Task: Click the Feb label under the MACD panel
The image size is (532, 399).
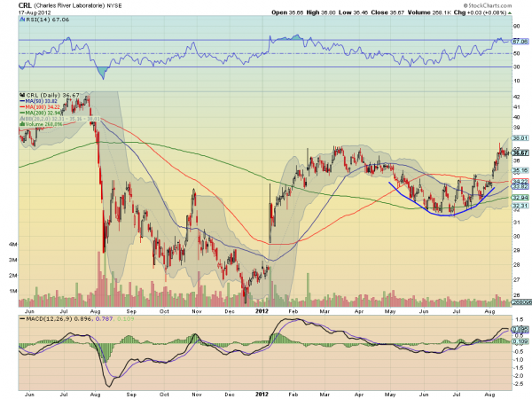Action: pos(293,395)
